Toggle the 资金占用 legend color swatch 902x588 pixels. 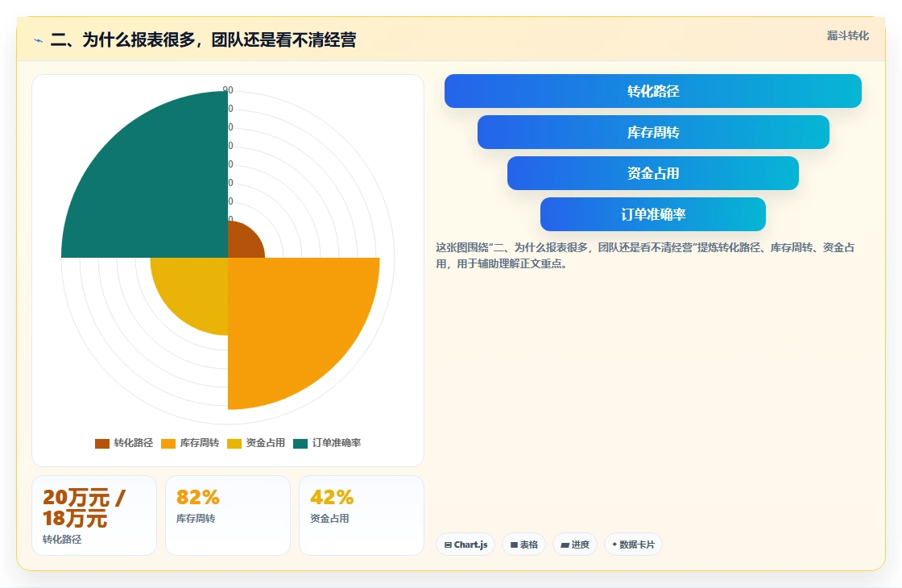[x=234, y=444]
